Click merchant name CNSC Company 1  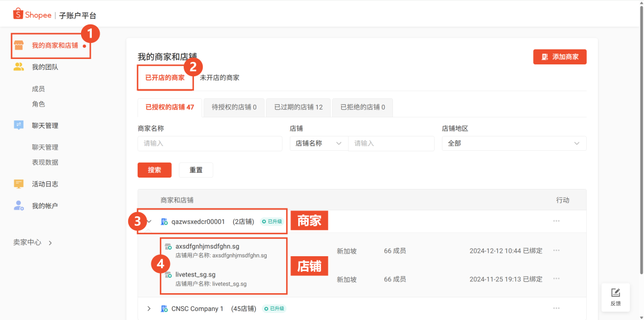tap(197, 309)
